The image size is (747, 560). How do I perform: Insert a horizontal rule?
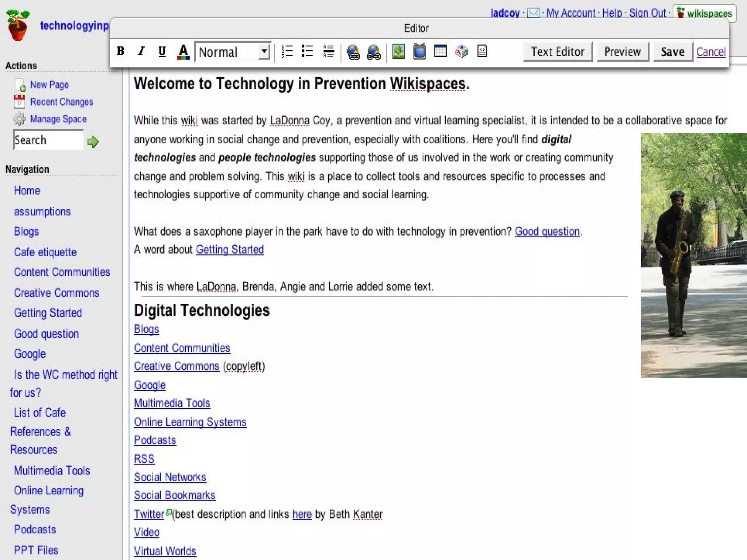(x=328, y=51)
